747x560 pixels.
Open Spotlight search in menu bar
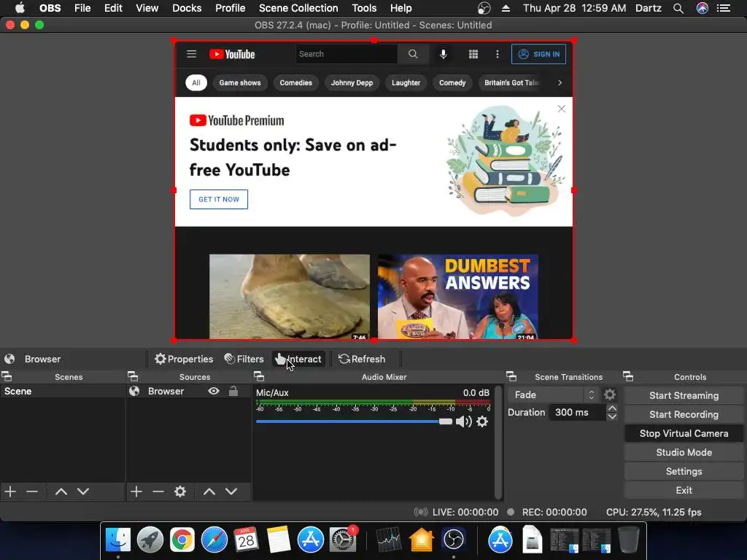coord(678,8)
